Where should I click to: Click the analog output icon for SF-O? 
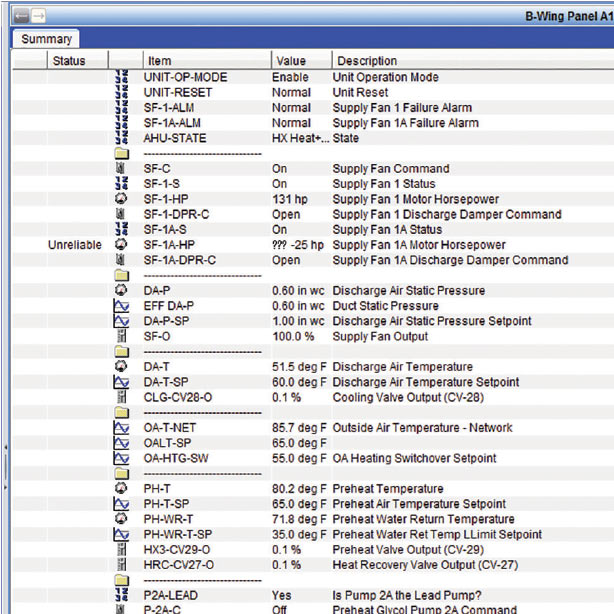click(x=122, y=336)
